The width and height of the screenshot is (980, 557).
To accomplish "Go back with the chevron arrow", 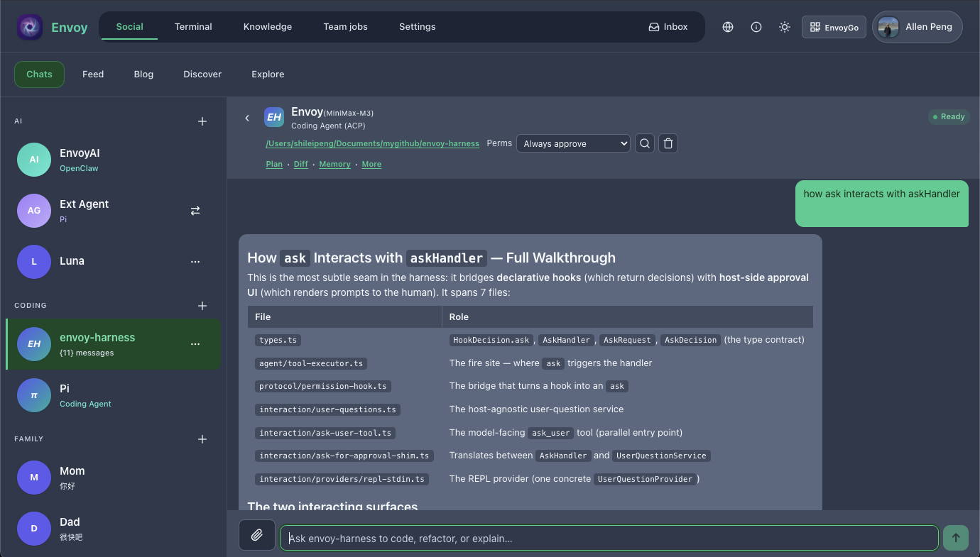I will click(247, 118).
